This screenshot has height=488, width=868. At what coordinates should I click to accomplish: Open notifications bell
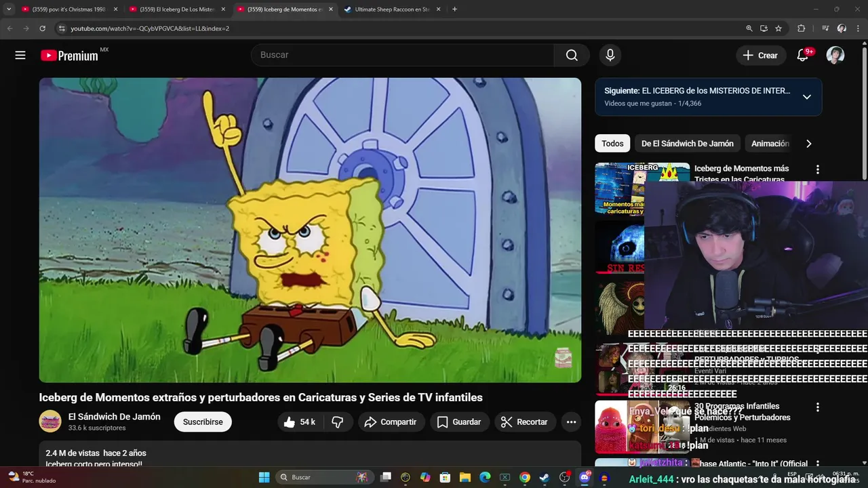coord(803,56)
